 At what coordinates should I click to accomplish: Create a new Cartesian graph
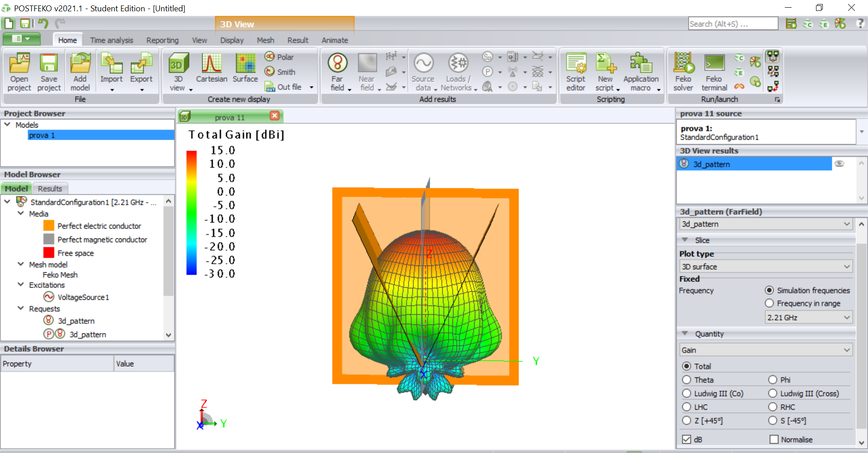pyautogui.click(x=212, y=68)
